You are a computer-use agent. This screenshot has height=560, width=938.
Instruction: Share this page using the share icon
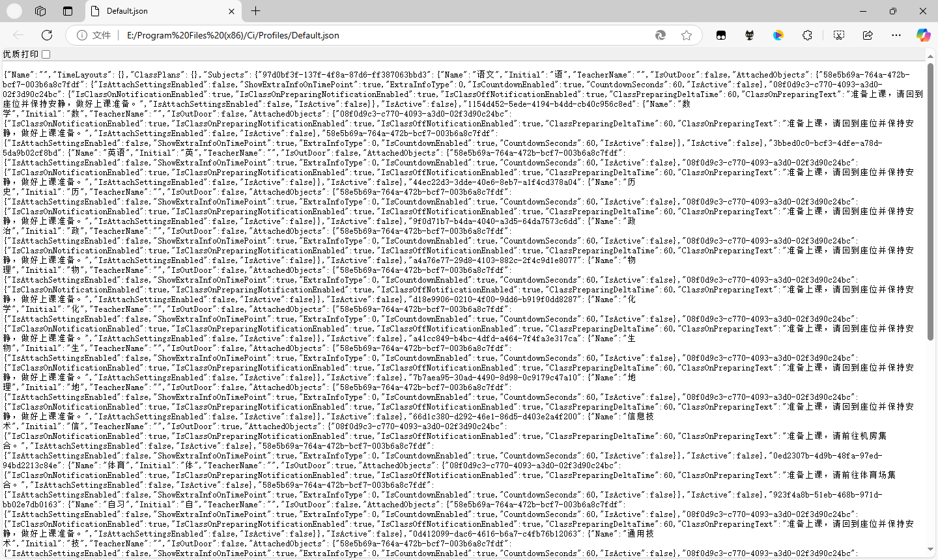pos(868,35)
